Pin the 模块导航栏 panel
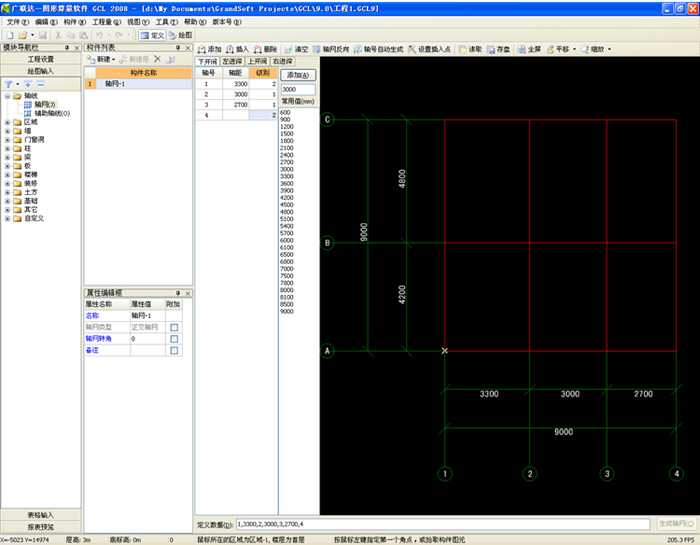This screenshot has height=545, width=700. (67, 47)
